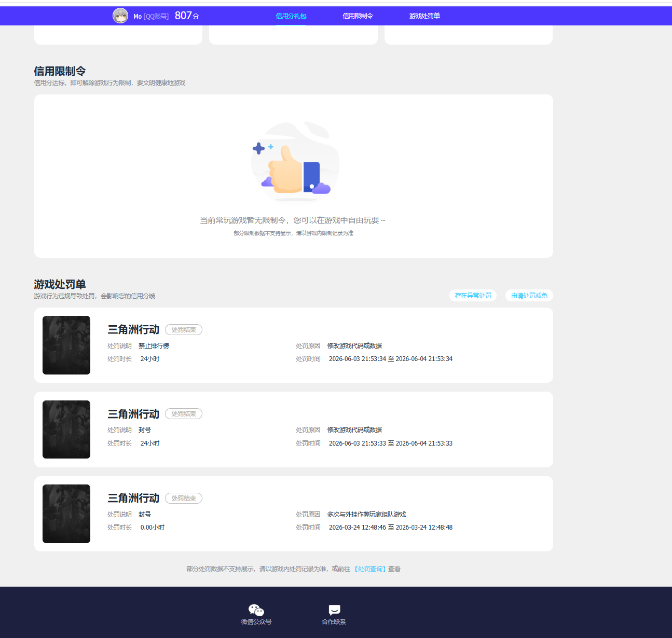The width and height of the screenshot is (672, 638).
Task: Switch to 游戏处罚单 tab
Action: [x=424, y=16]
